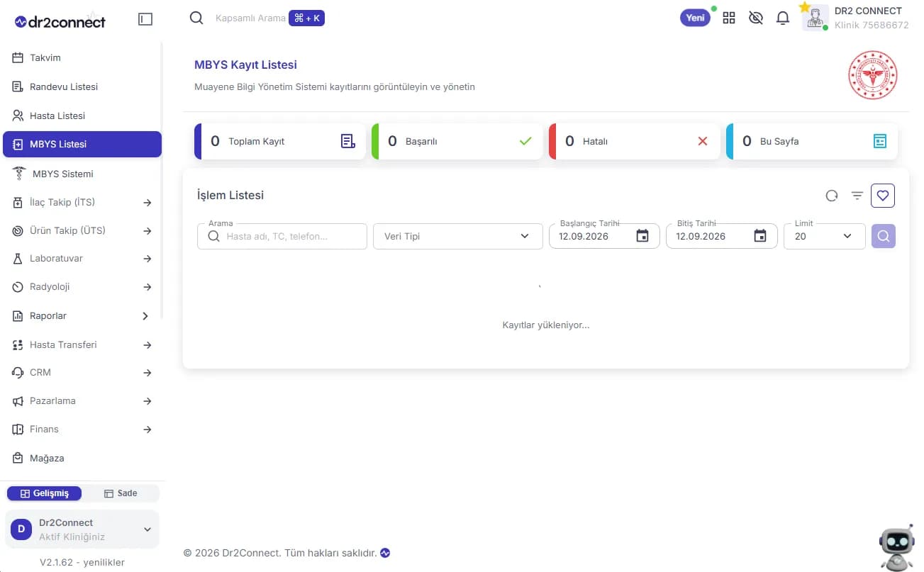Click the Bu Sayfa card icon
924x572 pixels.
[x=880, y=141]
